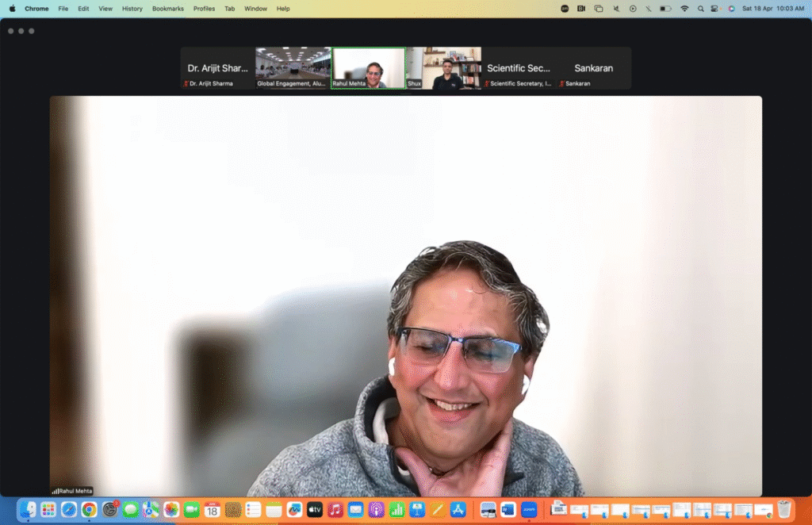The height and width of the screenshot is (525, 812).
Task: Toggle Control Center in the menu bar
Action: point(715,9)
